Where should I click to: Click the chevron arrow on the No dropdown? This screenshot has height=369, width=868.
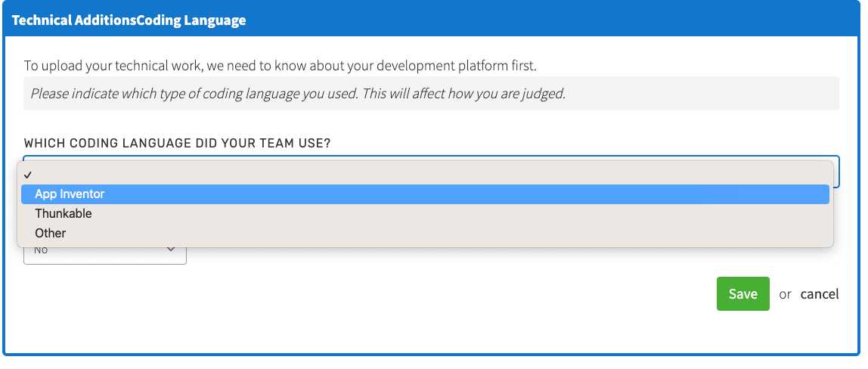click(x=171, y=250)
